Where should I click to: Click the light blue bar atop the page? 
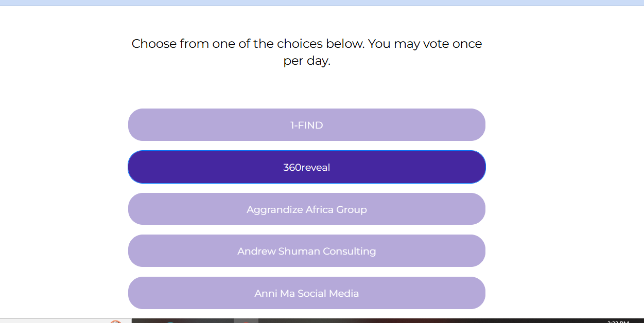click(322, 3)
